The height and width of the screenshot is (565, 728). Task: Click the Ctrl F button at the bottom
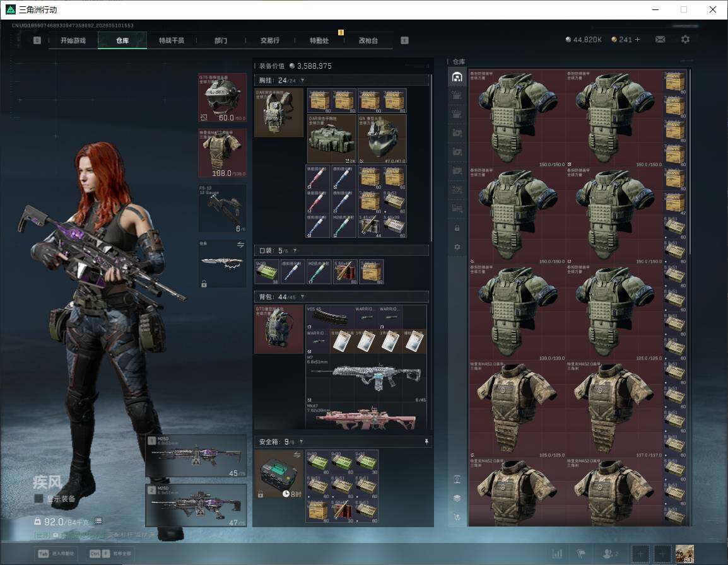110,554
